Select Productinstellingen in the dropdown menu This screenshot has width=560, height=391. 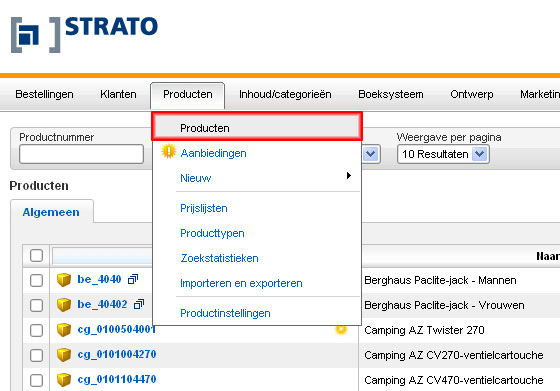(x=225, y=313)
